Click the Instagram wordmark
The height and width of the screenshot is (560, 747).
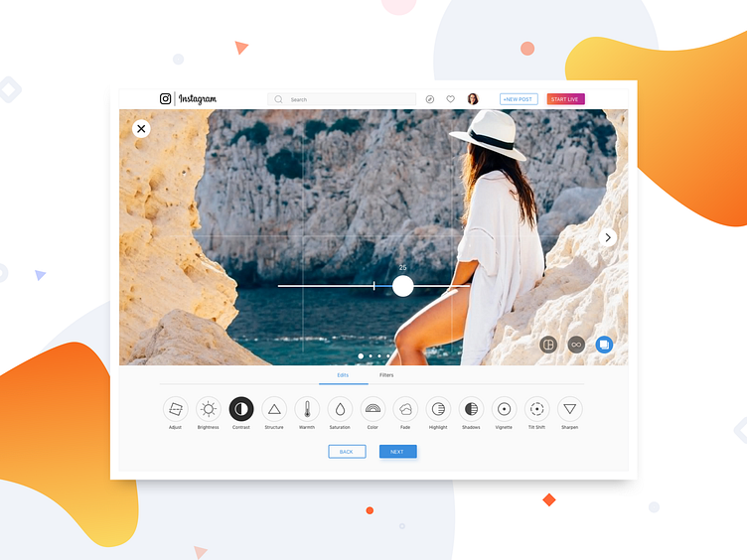tap(198, 98)
